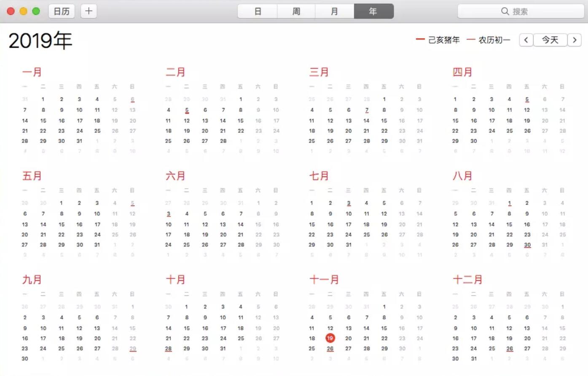Select date 31 in 十月
Viewport: 588px width, 376px height.
[x=223, y=349]
